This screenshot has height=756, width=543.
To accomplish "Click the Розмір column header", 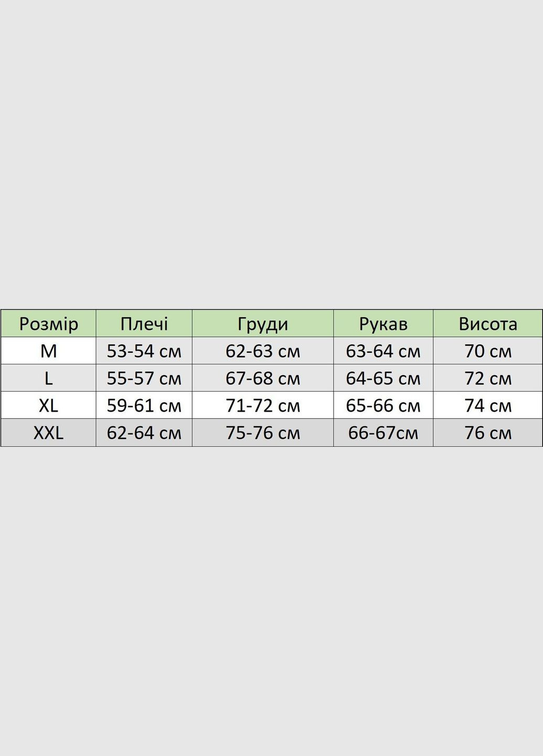I will pos(48,324).
